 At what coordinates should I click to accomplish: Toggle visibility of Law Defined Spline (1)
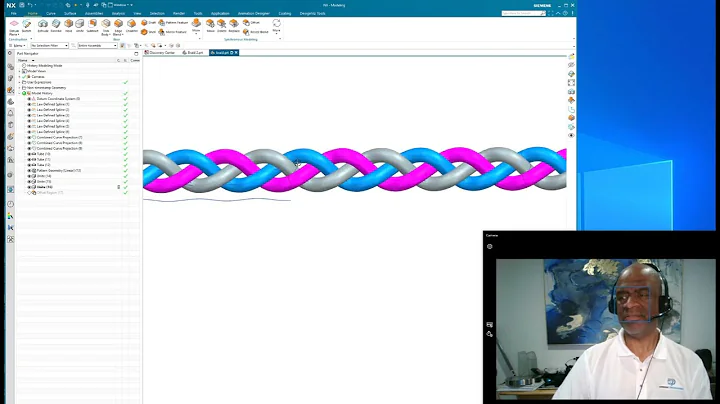(29, 104)
